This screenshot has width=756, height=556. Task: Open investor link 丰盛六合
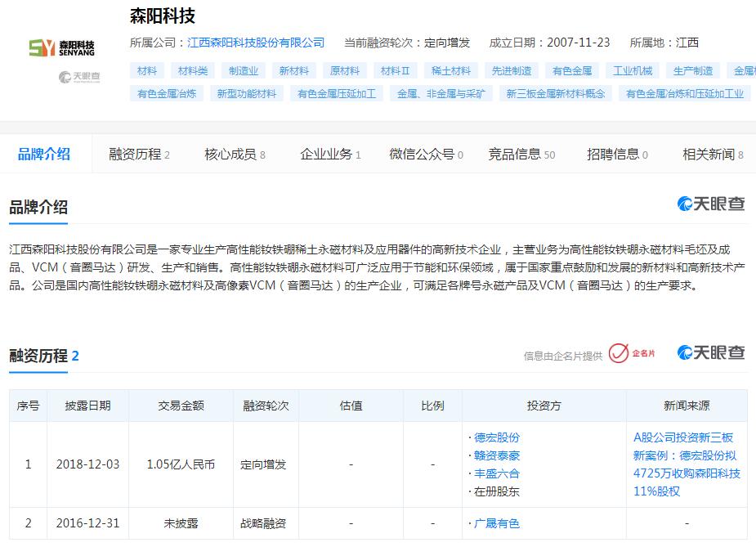(x=497, y=473)
